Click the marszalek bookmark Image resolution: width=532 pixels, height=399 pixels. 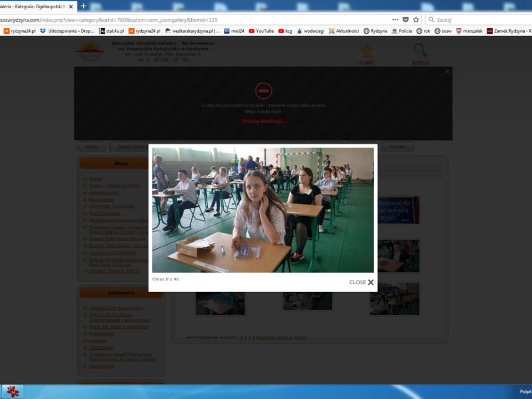click(469, 31)
